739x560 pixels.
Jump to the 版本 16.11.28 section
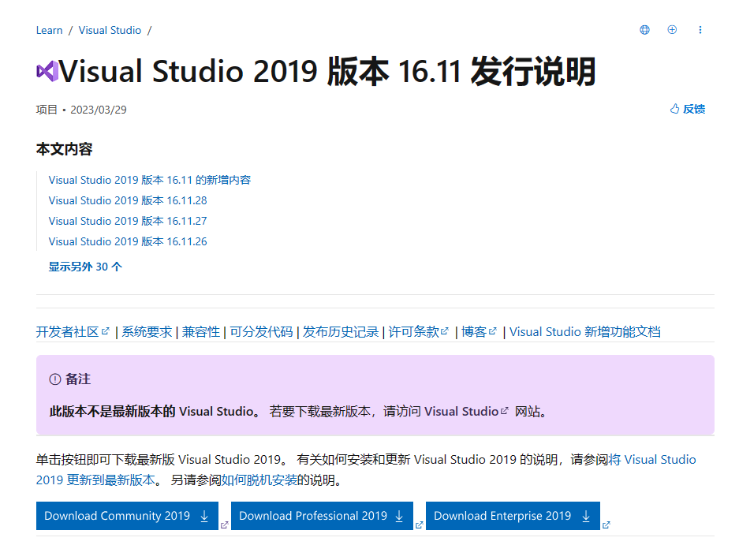point(128,200)
